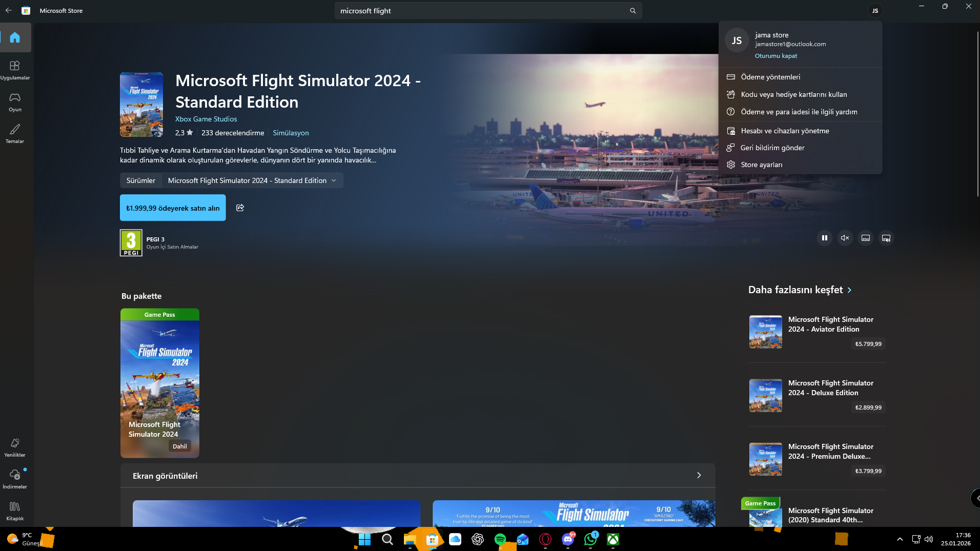Click the back arrow in the title bar
This screenshot has height=551, width=980.
(x=9, y=10)
